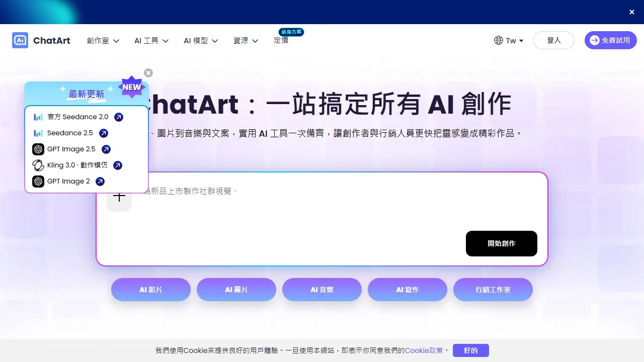Open the arrow icon beside GPT Image 2
The width and height of the screenshot is (644, 362).
100,182
